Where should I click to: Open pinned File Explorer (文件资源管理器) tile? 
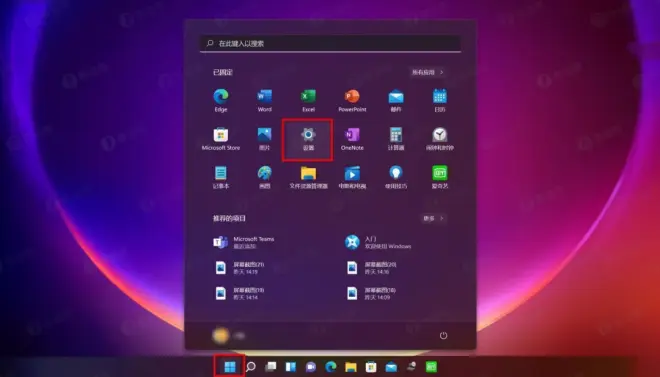click(308, 177)
